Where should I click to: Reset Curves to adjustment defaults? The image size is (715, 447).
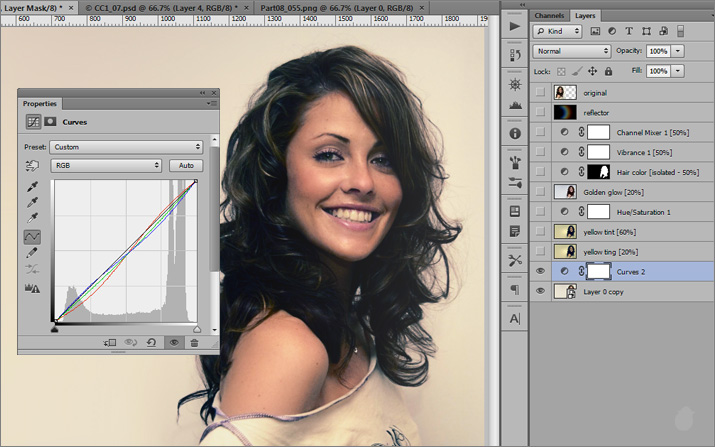coord(151,342)
